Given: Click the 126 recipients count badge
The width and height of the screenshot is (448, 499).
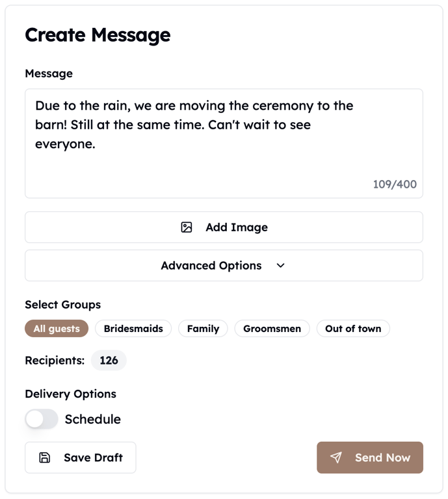Looking at the screenshot, I should click(x=109, y=360).
